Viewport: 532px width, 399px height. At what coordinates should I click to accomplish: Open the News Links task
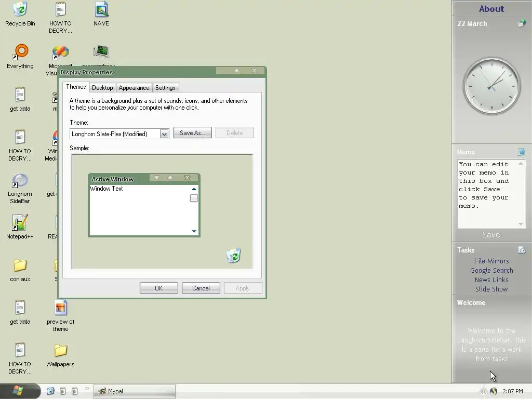point(491,280)
